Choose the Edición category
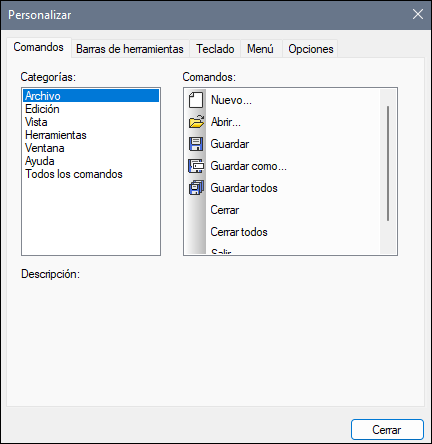 [x=91, y=109]
